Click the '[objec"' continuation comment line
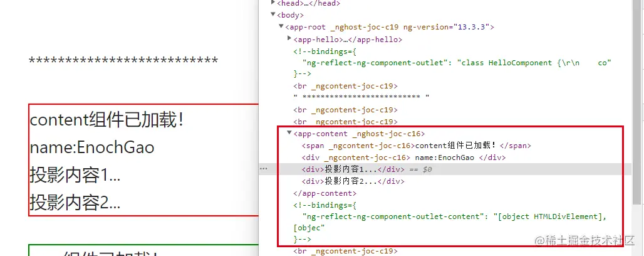The image size is (644, 256). point(309,228)
